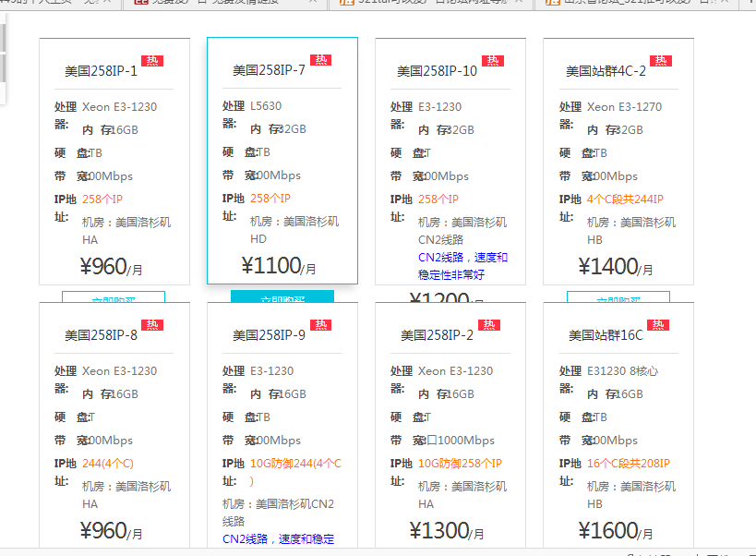Viewport: 756px width, 556px height.
Task: Open the blue CN2线路 link in 美国258IP-10
Action: click(x=462, y=266)
